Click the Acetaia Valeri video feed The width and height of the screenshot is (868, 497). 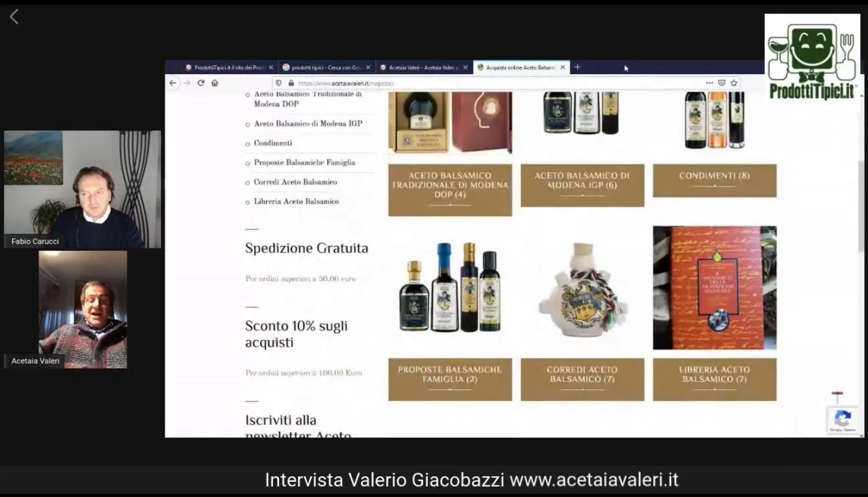pos(83,310)
